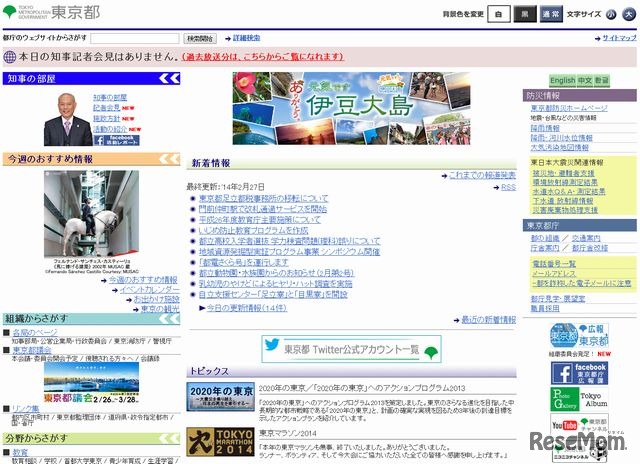Click the Tokyo Metropolitan Government logo
640x464 pixels.
(51, 12)
